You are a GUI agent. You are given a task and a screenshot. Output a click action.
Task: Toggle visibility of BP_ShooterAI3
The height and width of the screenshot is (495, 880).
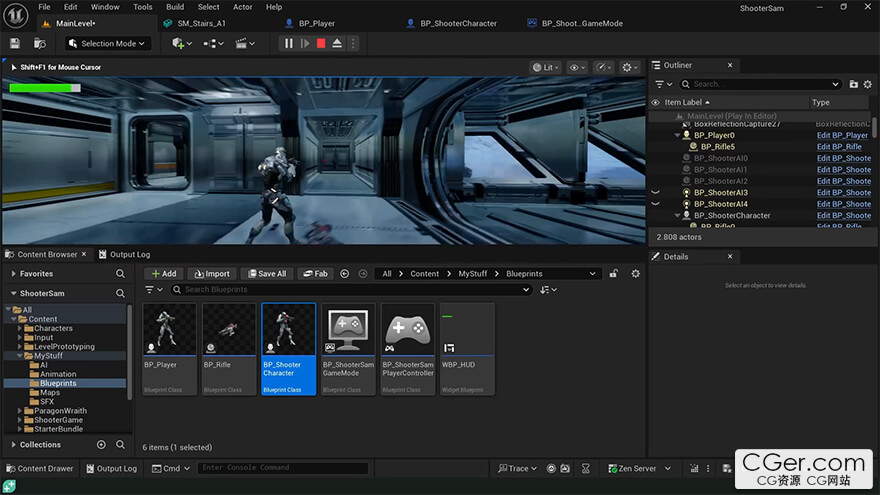coord(656,192)
